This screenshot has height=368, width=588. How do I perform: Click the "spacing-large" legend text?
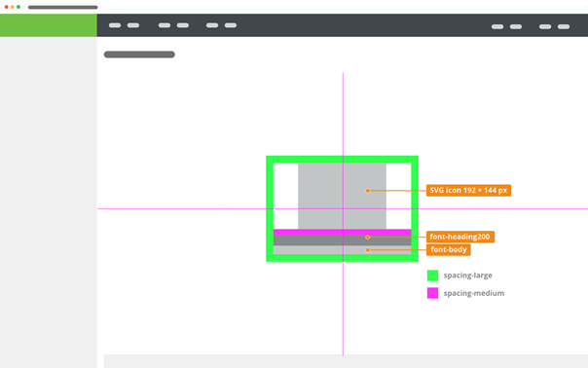coord(467,276)
